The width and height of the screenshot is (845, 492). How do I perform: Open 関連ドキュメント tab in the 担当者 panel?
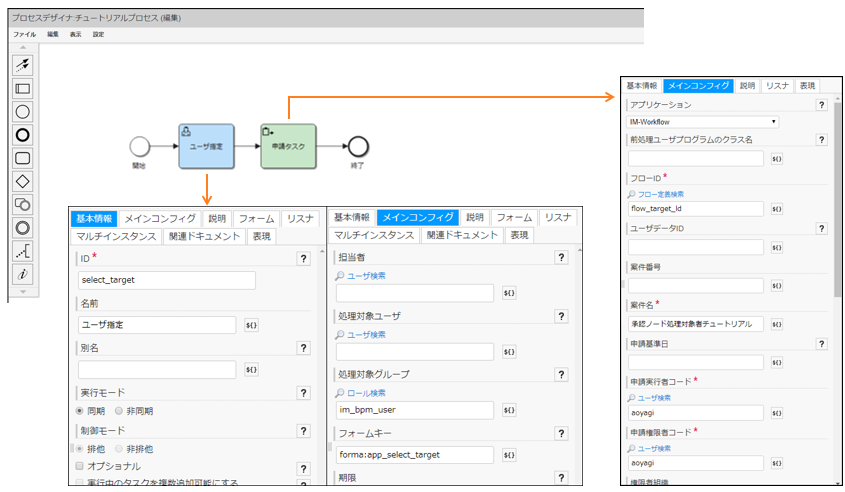(x=462, y=235)
